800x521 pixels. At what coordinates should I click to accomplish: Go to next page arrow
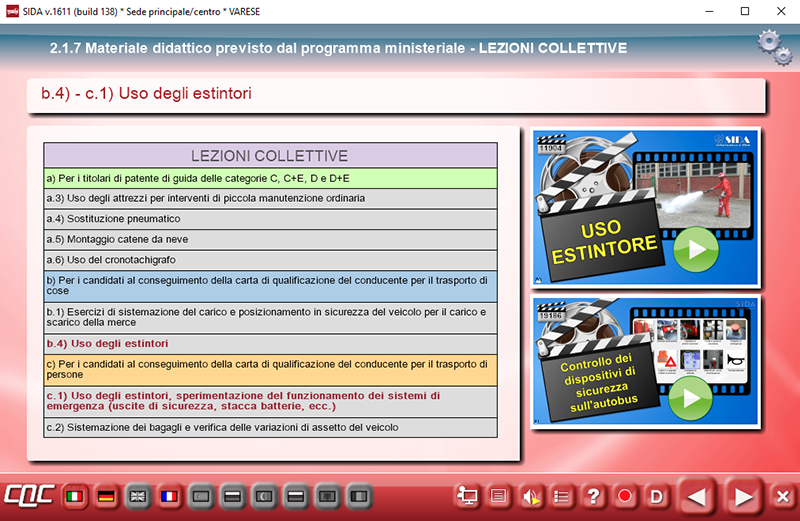742,495
